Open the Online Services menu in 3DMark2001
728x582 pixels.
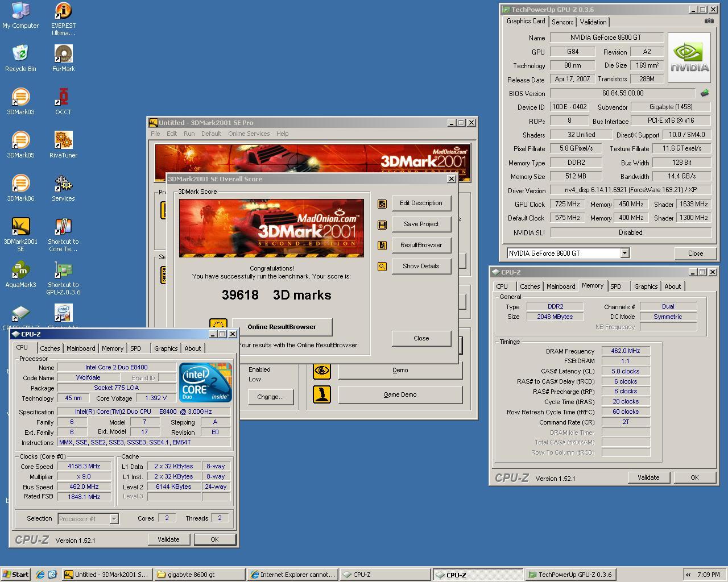click(249, 134)
